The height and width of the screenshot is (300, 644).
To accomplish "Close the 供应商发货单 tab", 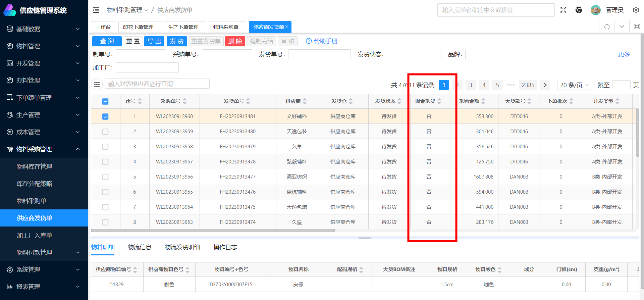I will [x=287, y=27].
